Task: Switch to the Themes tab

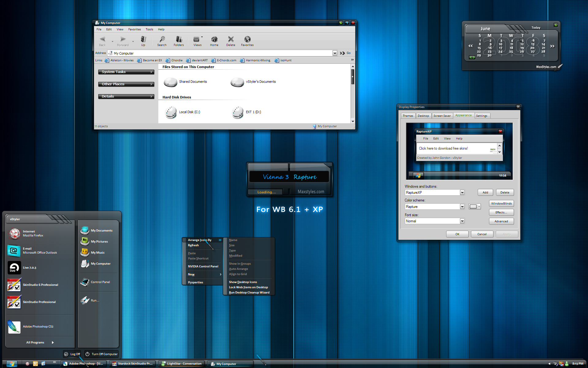Action: click(408, 116)
